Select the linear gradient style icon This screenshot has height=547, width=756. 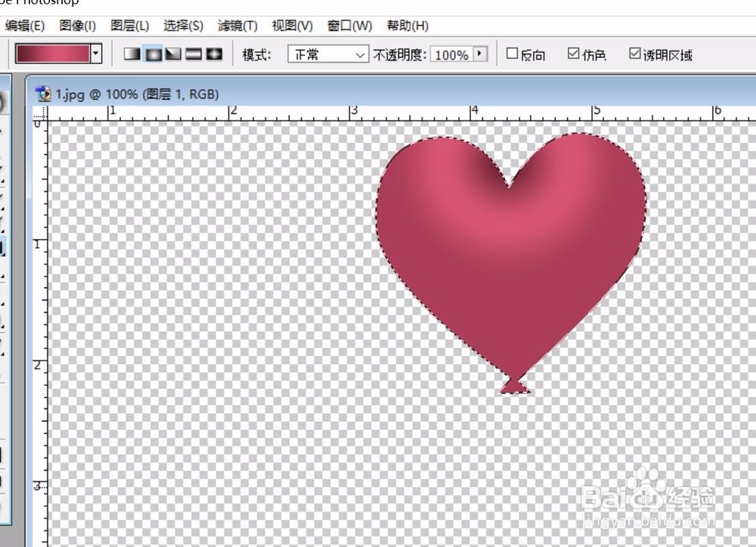132,54
